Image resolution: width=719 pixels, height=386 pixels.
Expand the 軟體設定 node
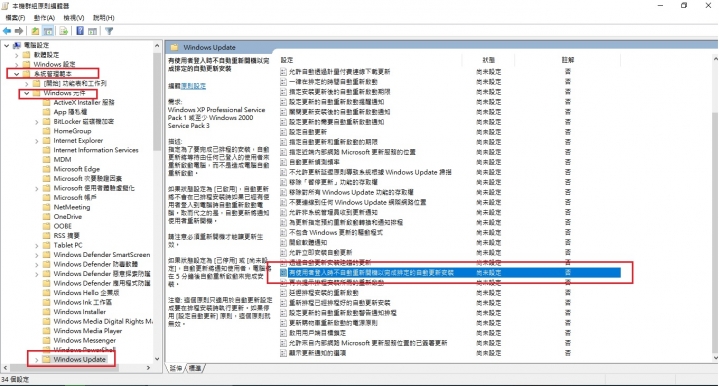point(17,55)
